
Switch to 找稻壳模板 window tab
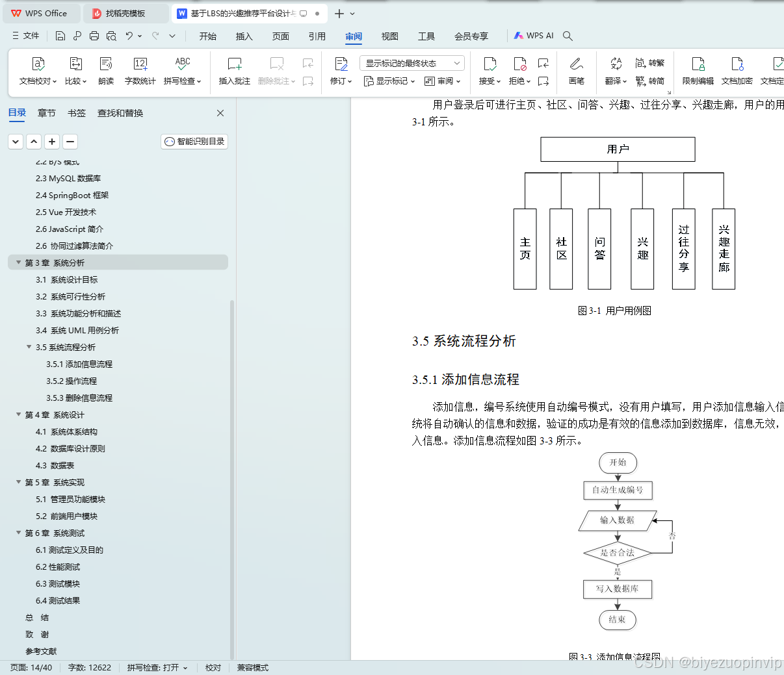coord(126,13)
